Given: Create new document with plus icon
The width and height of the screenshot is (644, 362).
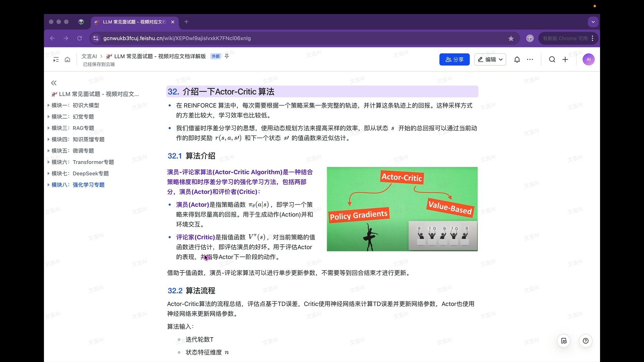Looking at the screenshot, I should [x=565, y=60].
